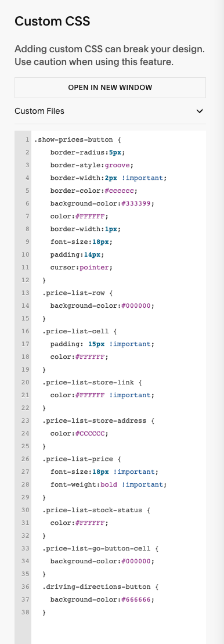This screenshot has height=644, width=224.
Task: Click the .price-list-store-link selector line
Action: [x=92, y=382]
